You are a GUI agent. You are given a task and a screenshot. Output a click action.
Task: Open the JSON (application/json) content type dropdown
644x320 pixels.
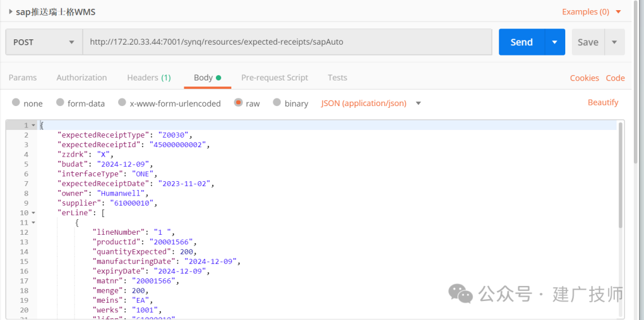(x=371, y=103)
